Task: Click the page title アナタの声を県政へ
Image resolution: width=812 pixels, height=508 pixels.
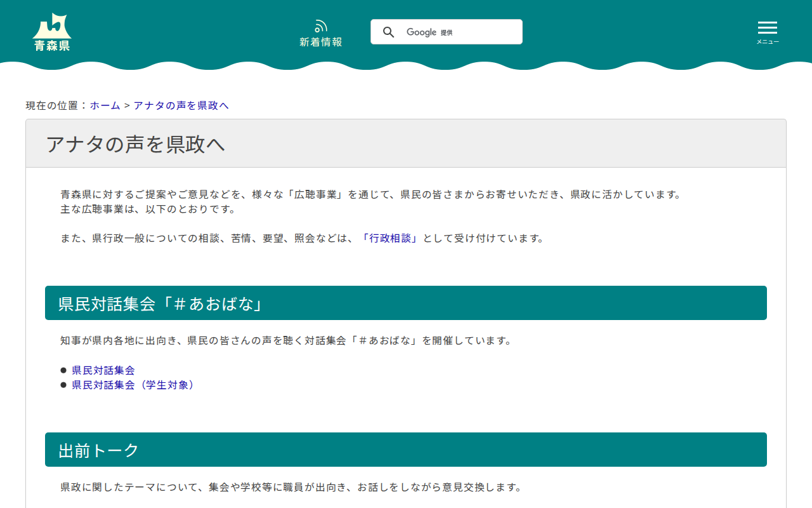Action: click(136, 144)
